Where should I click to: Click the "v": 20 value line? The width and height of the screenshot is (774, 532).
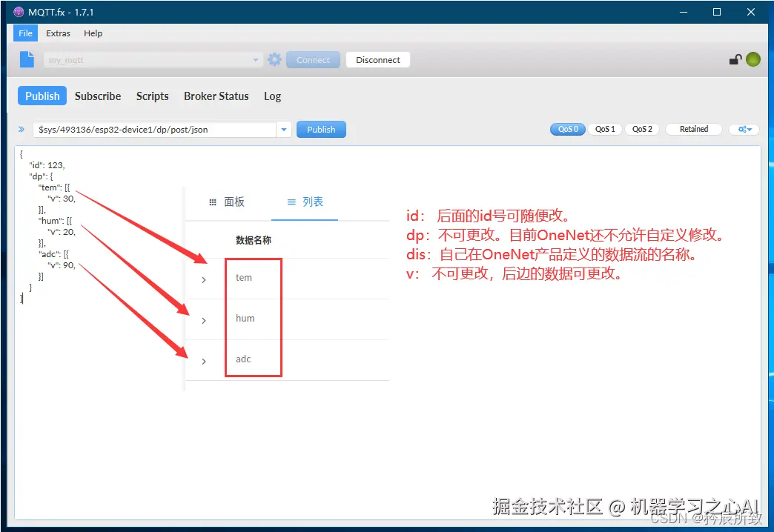[x=62, y=232]
